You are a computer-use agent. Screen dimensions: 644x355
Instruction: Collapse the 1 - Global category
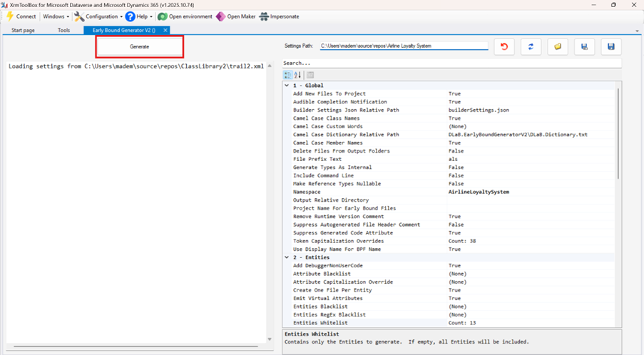[x=287, y=86]
